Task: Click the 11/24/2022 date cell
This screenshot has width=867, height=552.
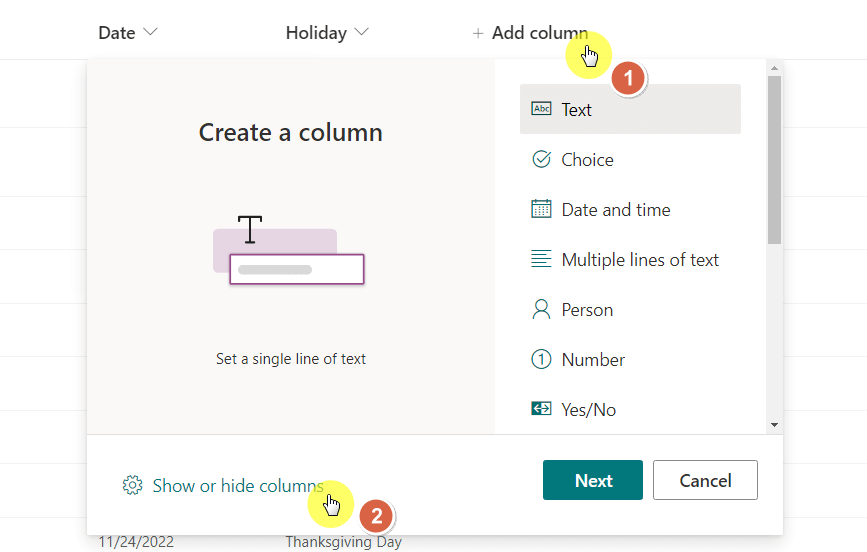Action: pyautogui.click(x=136, y=542)
